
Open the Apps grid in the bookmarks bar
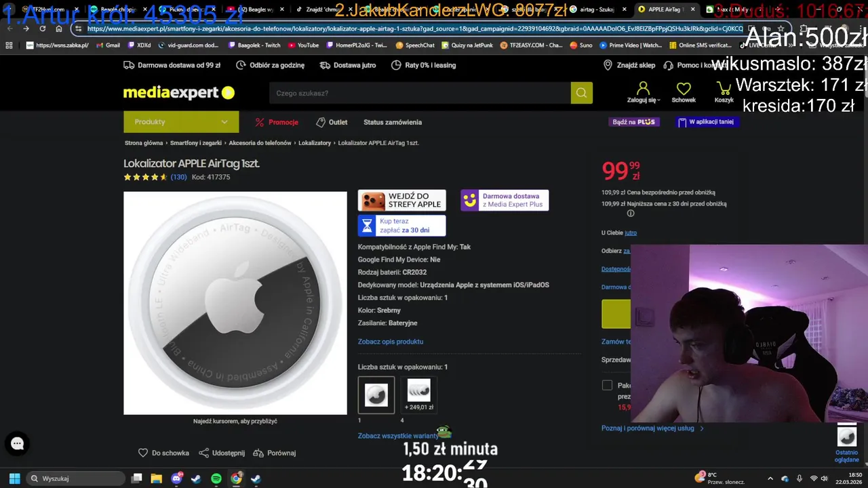(x=9, y=45)
